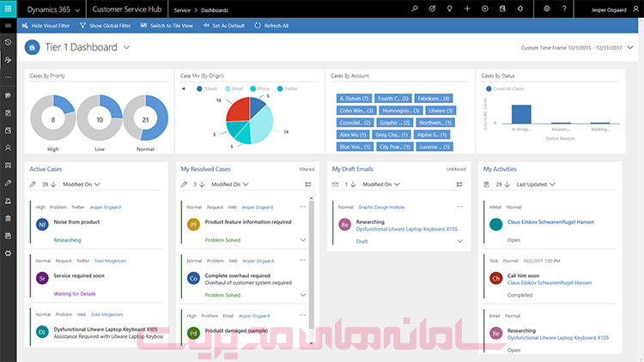Click the legend back arrow in Case Mix chart
The image size is (644, 362).
click(184, 88)
